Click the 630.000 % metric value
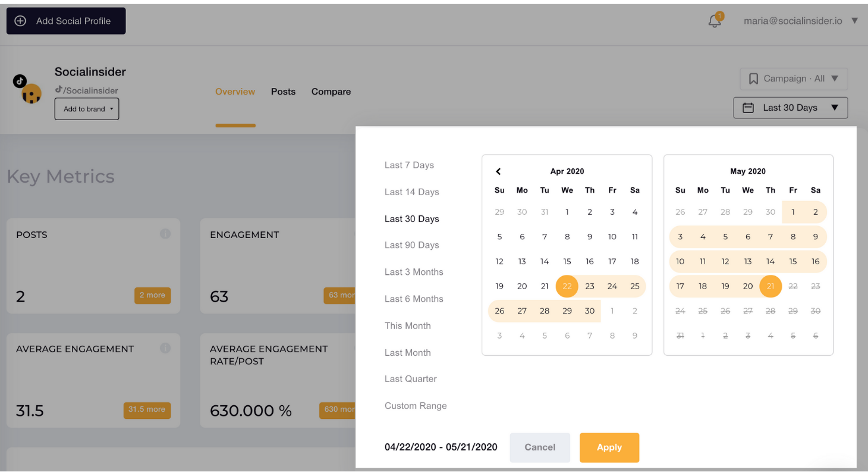The image size is (868, 476). (x=251, y=411)
